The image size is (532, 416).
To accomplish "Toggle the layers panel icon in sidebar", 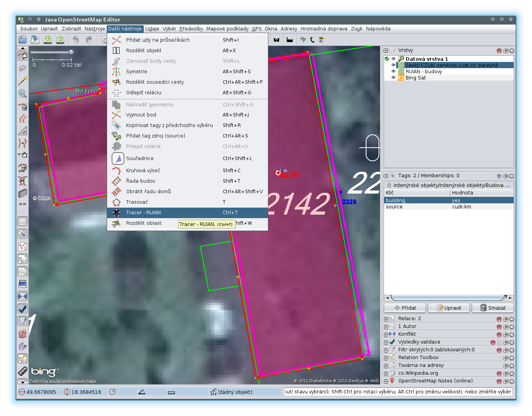I will [x=23, y=222].
